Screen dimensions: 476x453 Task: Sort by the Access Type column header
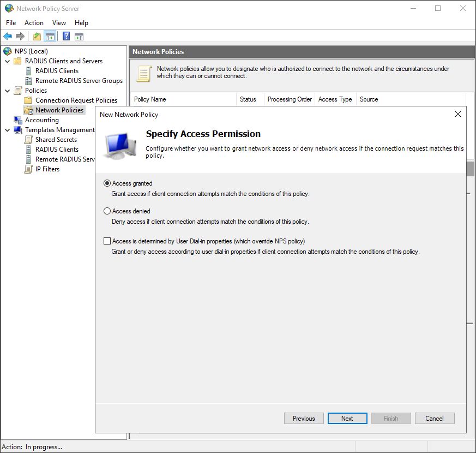335,99
